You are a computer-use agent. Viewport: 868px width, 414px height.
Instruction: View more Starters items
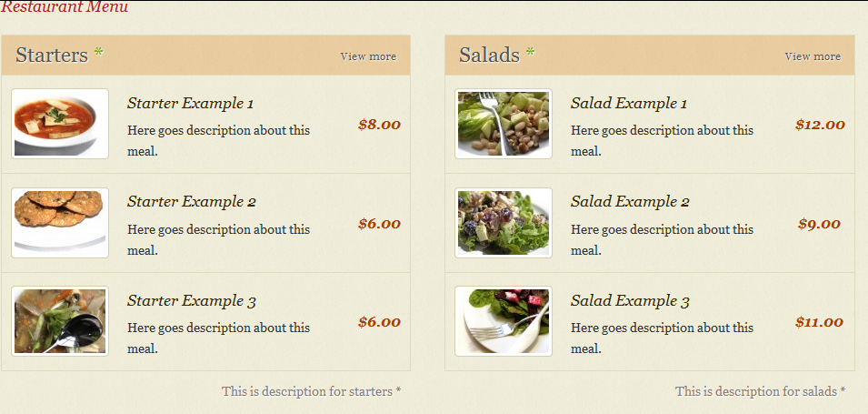pyautogui.click(x=368, y=56)
